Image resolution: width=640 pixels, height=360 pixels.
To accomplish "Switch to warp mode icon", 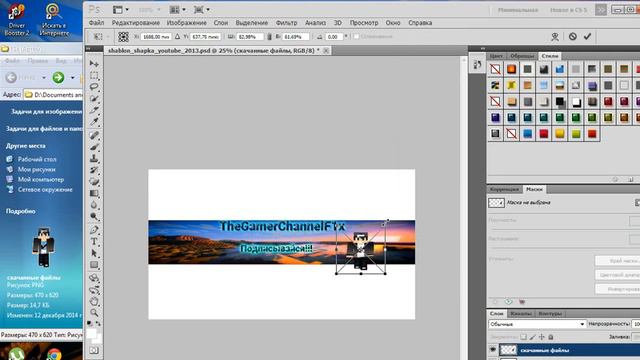I will pos(555,37).
